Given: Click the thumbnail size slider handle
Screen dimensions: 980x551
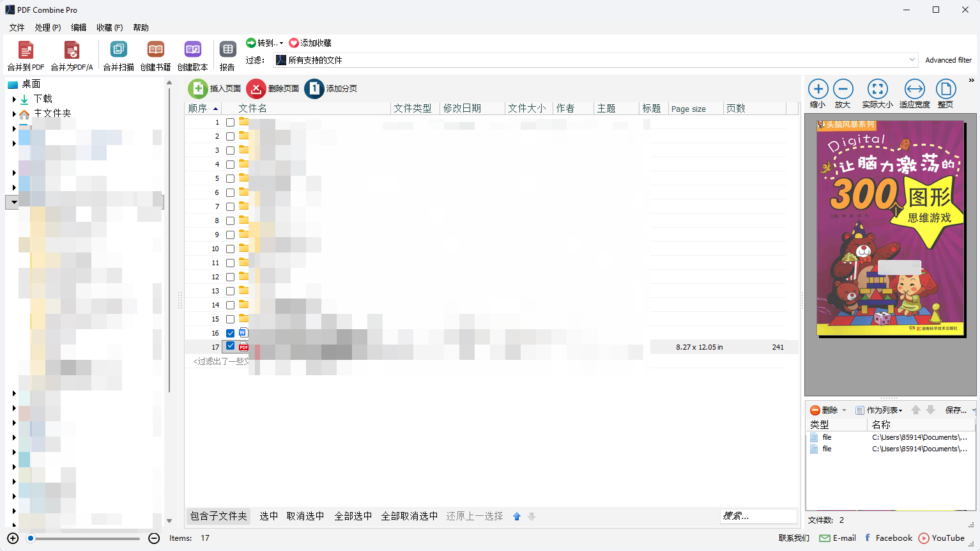Looking at the screenshot, I should (x=30, y=538).
